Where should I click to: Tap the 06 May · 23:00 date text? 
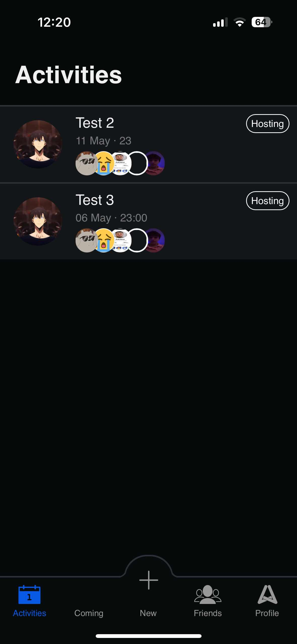click(x=111, y=218)
